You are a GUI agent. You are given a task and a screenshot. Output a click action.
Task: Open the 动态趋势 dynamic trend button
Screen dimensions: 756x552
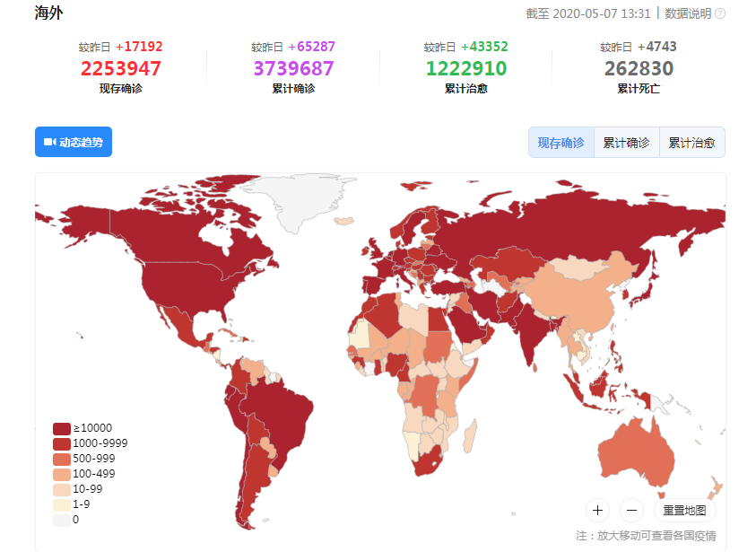click(x=74, y=142)
